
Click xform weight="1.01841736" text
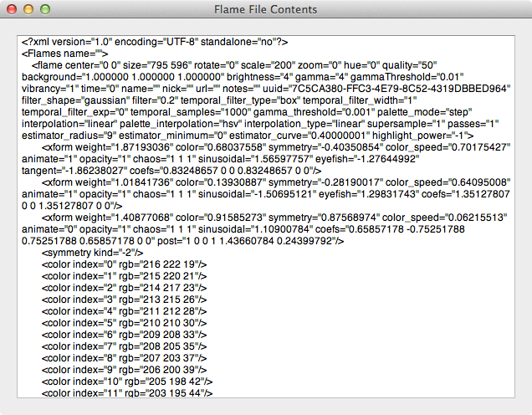click(107, 182)
